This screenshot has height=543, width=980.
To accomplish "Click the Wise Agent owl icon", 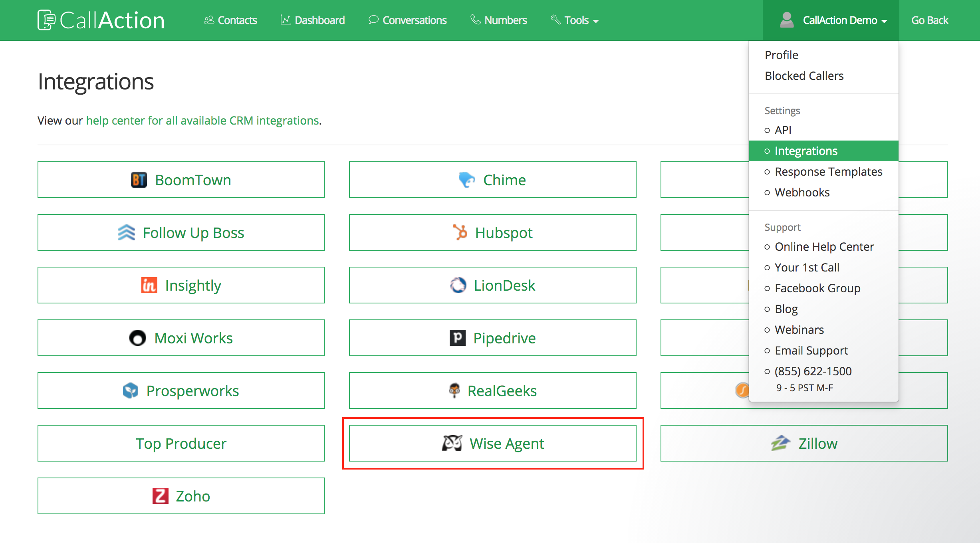I will (x=452, y=443).
